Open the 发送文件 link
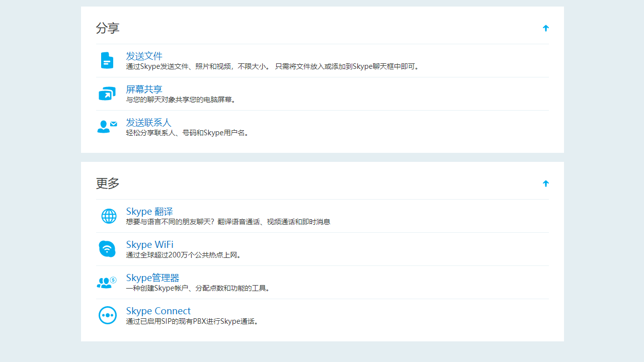This screenshot has width=644, height=362. coord(144,56)
